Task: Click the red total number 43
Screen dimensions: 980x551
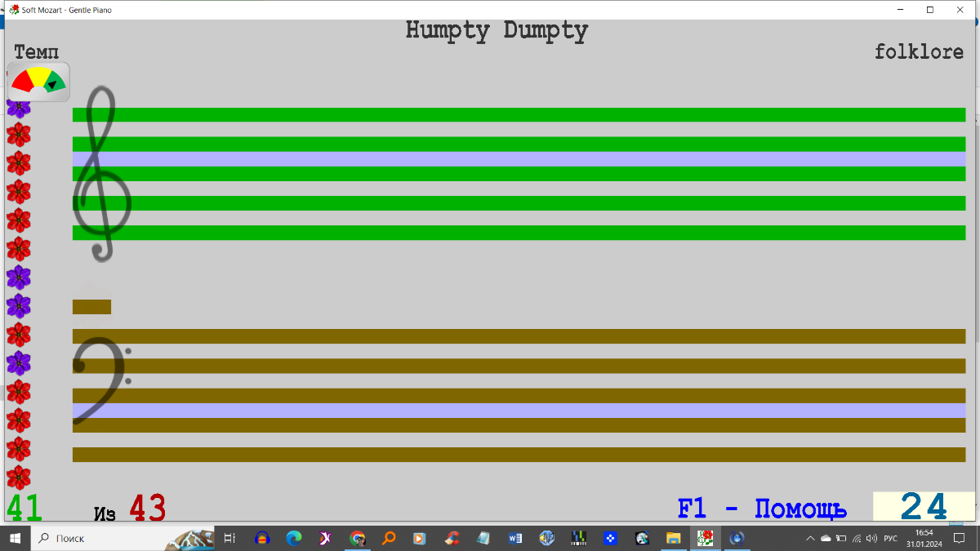Action: [x=148, y=508]
